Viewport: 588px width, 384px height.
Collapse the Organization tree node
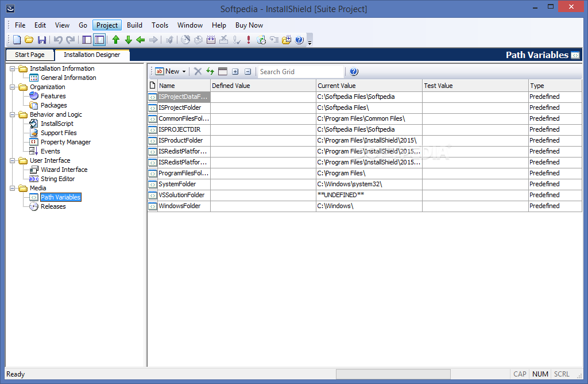13,87
